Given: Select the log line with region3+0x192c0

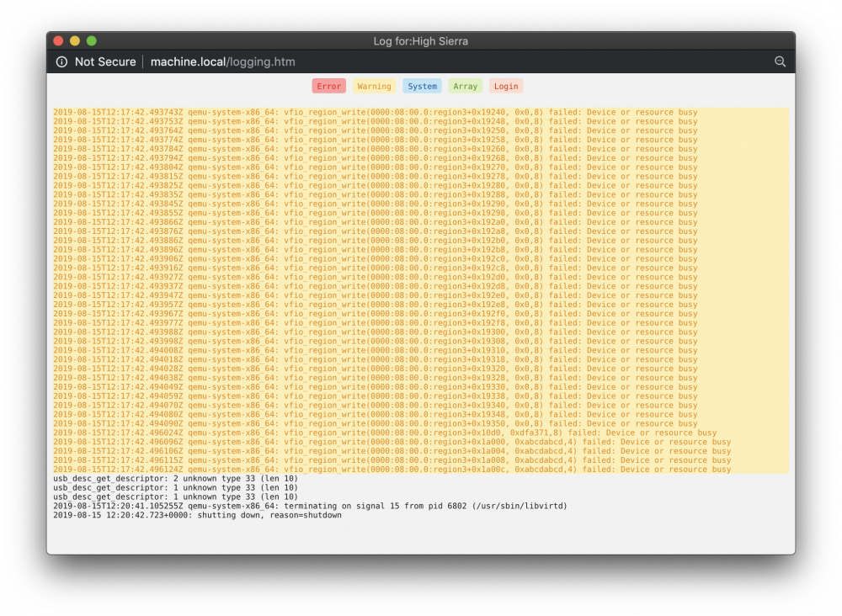Looking at the screenshot, I should [x=376, y=258].
